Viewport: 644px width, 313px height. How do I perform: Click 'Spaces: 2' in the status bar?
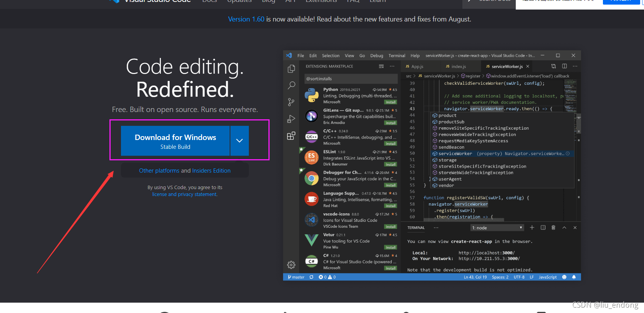pyautogui.click(x=500, y=277)
